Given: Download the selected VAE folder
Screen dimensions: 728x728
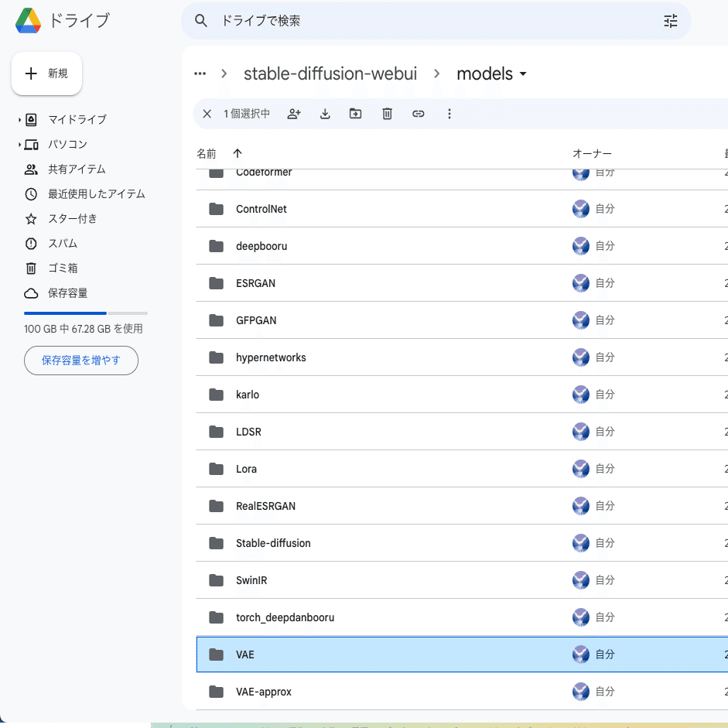Looking at the screenshot, I should click(325, 114).
